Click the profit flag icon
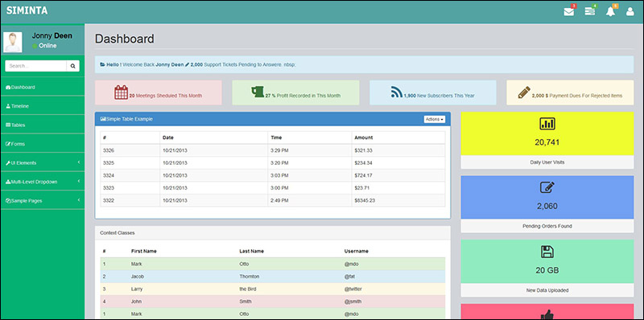Screen dimensions: 644x320 257,92
